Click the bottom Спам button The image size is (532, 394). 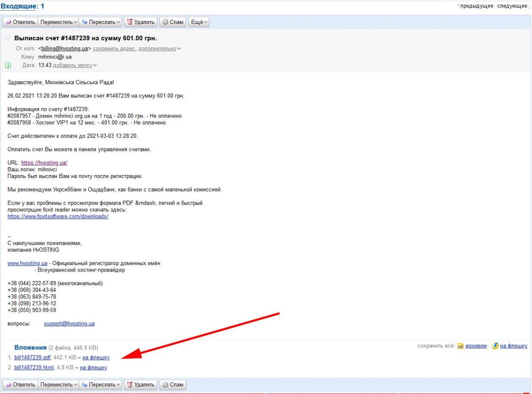172,384
